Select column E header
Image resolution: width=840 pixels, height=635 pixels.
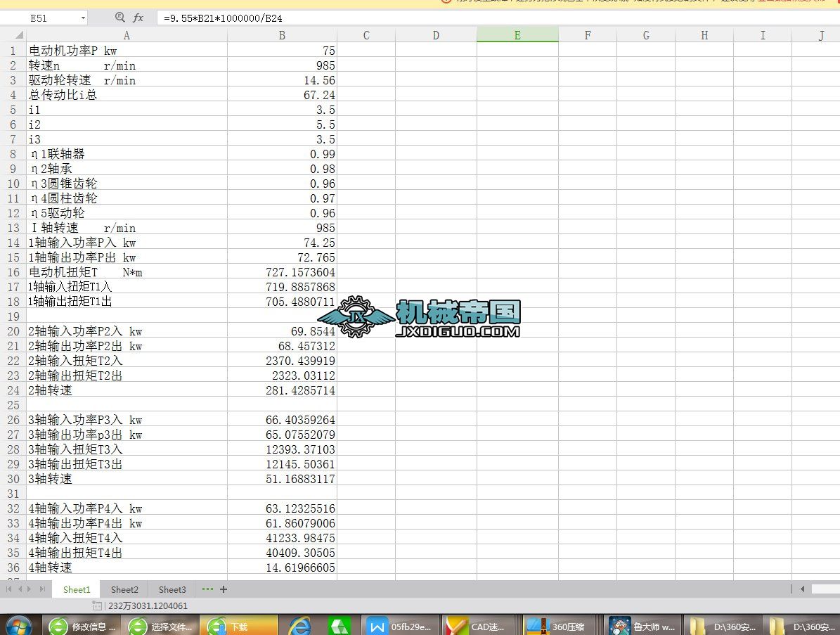[x=517, y=35]
